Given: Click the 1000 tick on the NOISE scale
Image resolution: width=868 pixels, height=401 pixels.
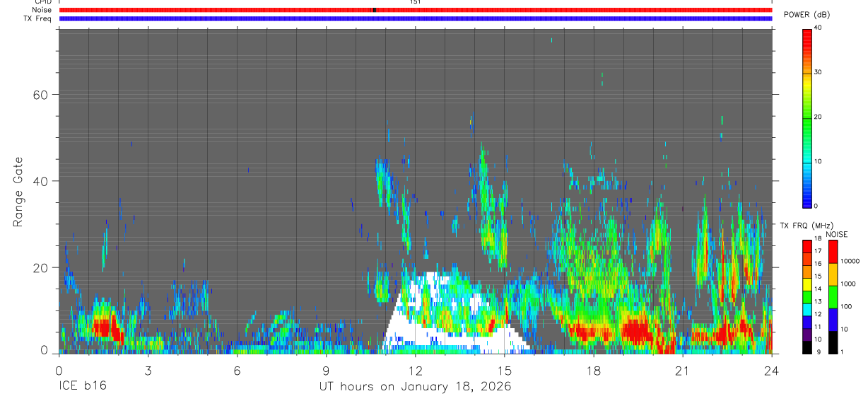Looking at the screenshot, I should click(x=848, y=284).
